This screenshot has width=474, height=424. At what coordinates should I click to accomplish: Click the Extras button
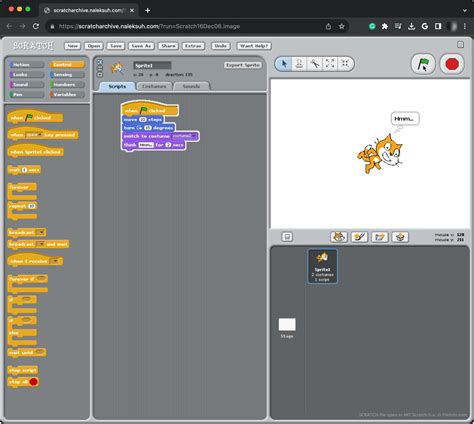[193, 46]
